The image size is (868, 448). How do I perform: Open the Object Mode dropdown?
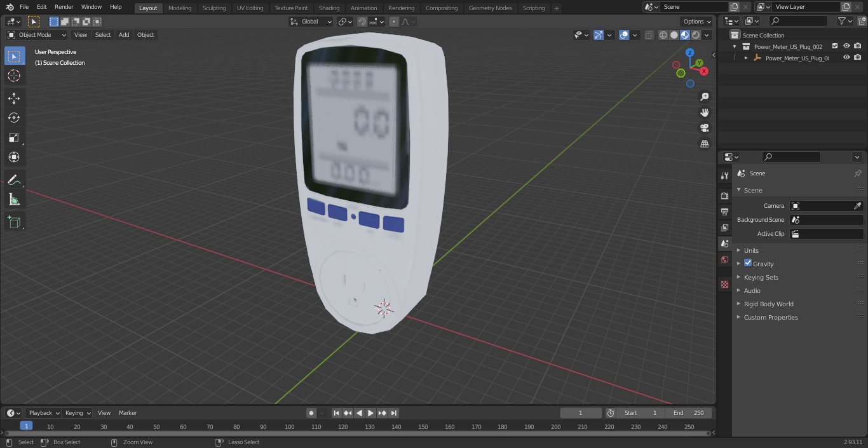click(x=36, y=35)
